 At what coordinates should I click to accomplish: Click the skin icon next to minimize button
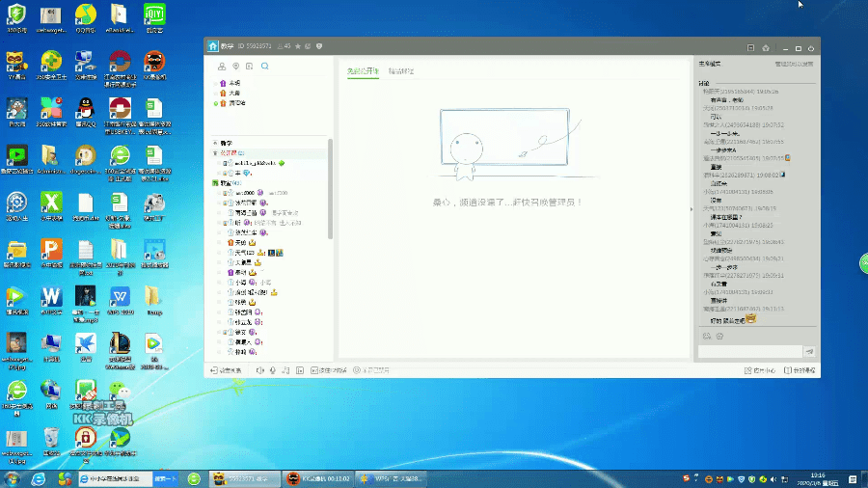click(x=766, y=48)
